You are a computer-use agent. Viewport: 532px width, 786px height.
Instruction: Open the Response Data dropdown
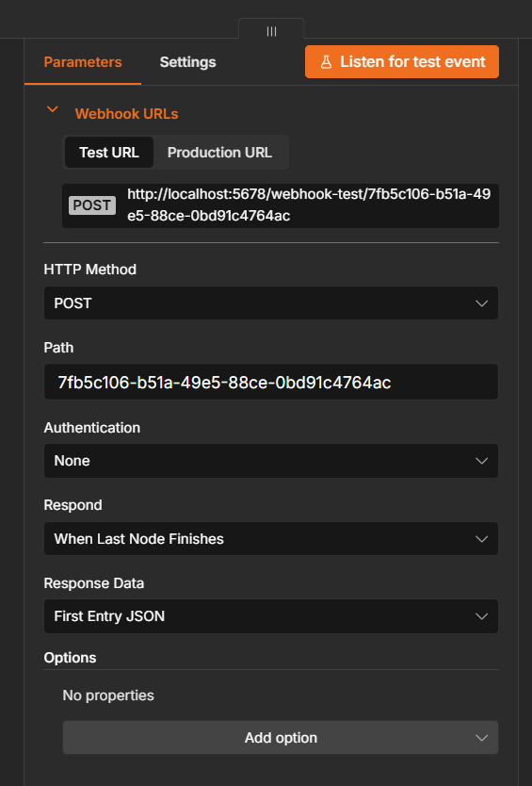(x=271, y=616)
